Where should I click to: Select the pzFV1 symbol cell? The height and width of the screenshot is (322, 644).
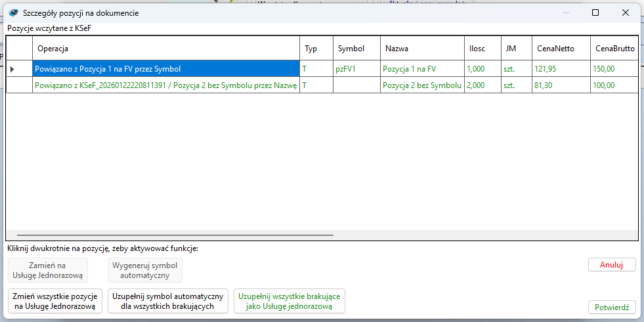pos(356,68)
